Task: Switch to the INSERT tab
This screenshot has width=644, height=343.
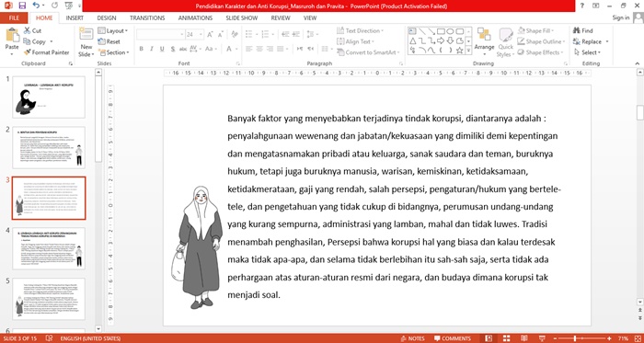Action: click(x=75, y=18)
